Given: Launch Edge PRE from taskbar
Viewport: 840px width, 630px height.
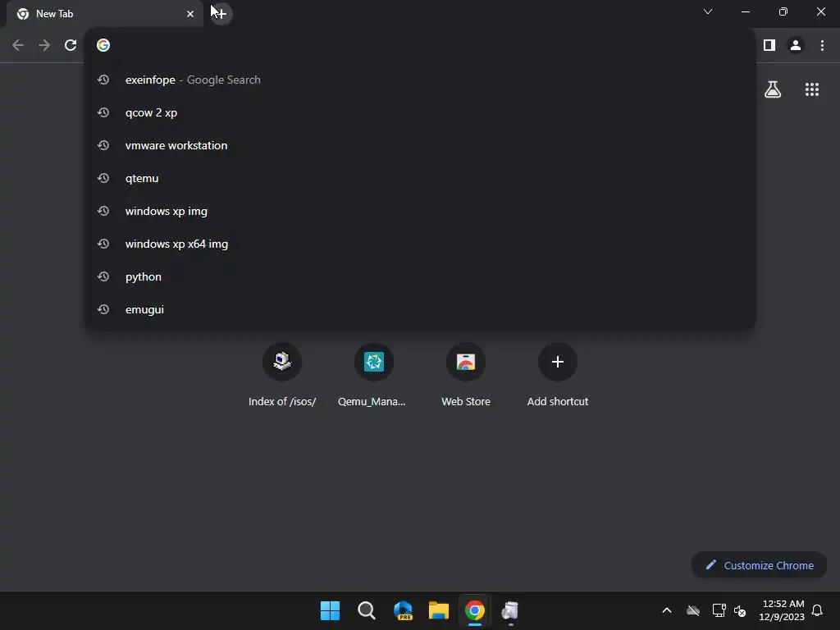Looking at the screenshot, I should click(x=403, y=610).
